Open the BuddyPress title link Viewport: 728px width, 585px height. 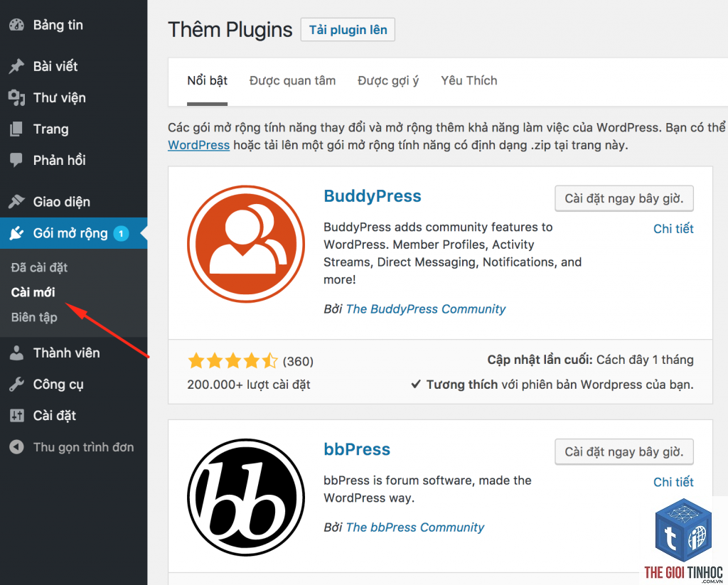point(373,196)
